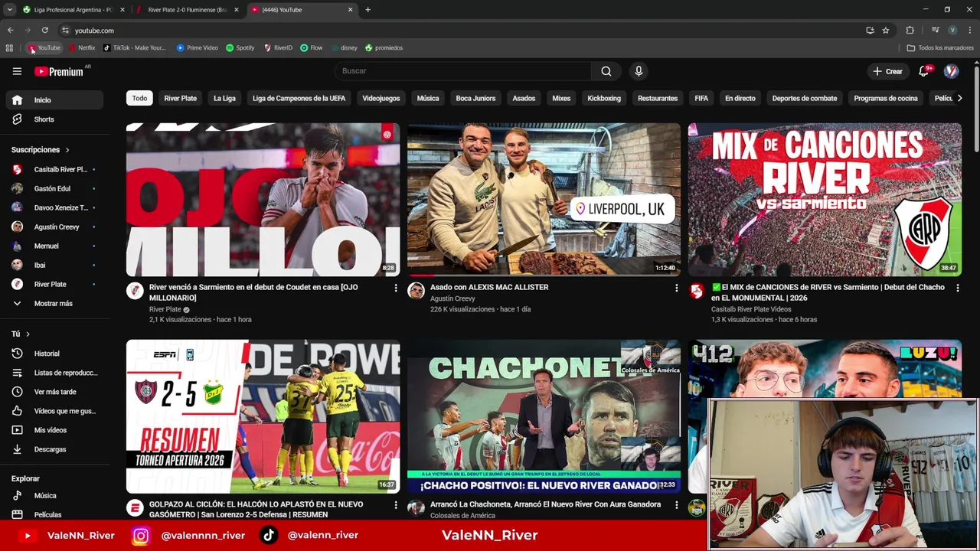
Task: Click the magnifier search button
Action: tap(606, 71)
